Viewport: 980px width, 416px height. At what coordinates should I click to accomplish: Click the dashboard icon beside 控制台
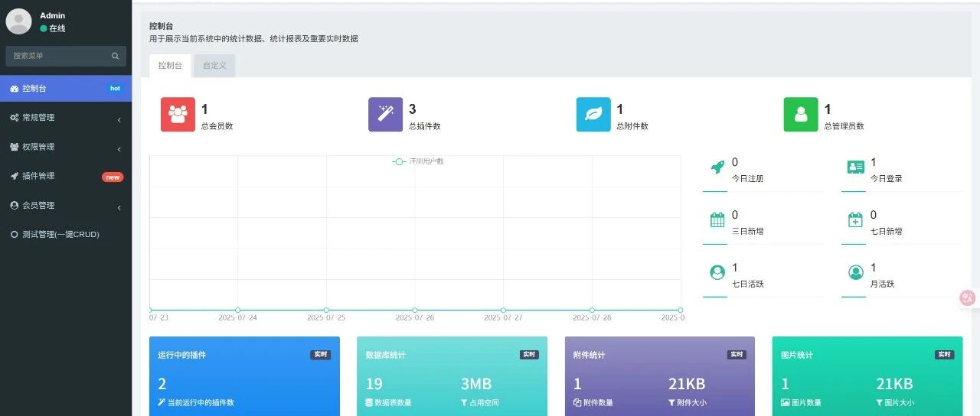pos(14,89)
